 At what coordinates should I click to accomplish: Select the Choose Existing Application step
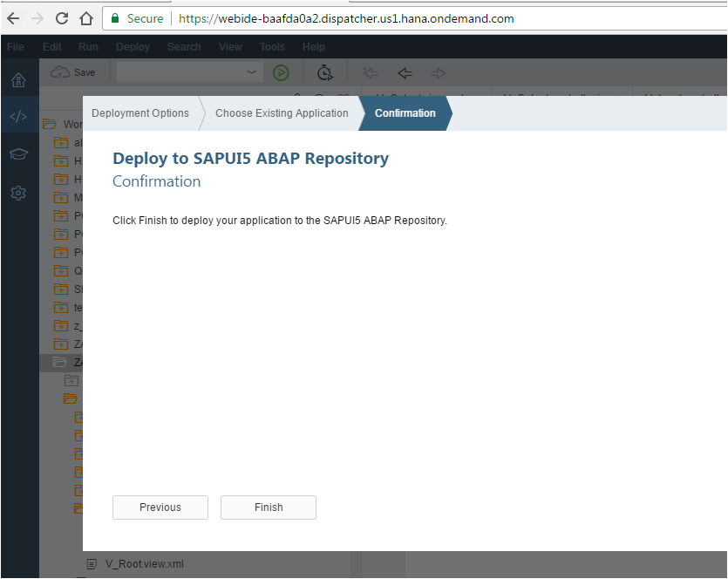(x=282, y=113)
